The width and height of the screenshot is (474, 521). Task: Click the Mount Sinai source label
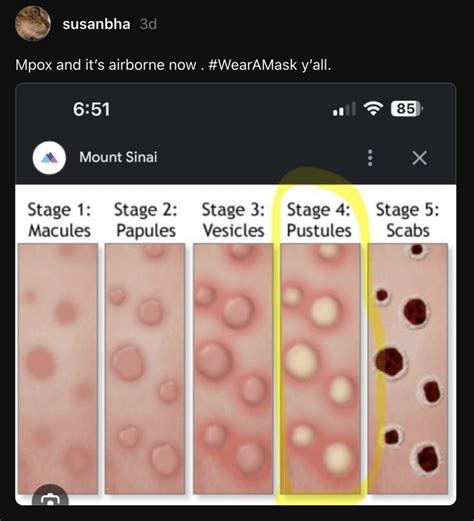coord(118,157)
